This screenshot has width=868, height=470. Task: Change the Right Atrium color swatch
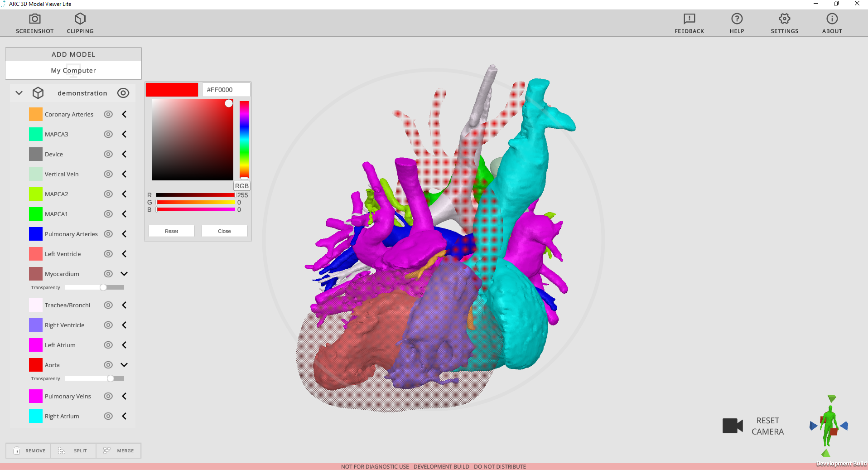pyautogui.click(x=35, y=416)
